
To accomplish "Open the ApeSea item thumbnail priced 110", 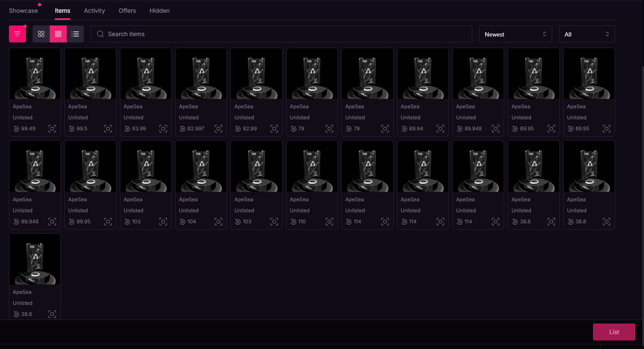I will [312, 166].
